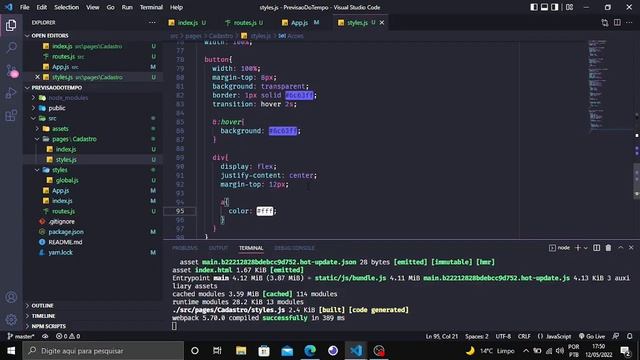Change line ending via CRLF item
Viewport: 640px width, 360px height.
(524, 336)
